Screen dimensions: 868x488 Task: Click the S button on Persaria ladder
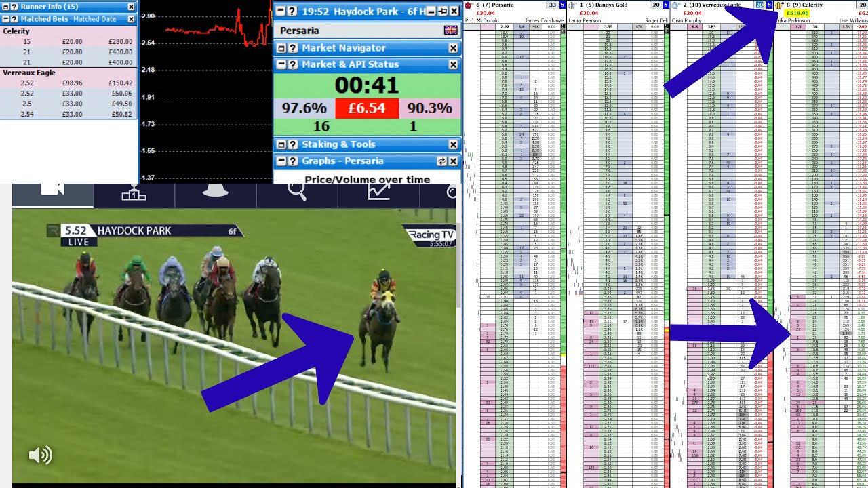[562, 5]
